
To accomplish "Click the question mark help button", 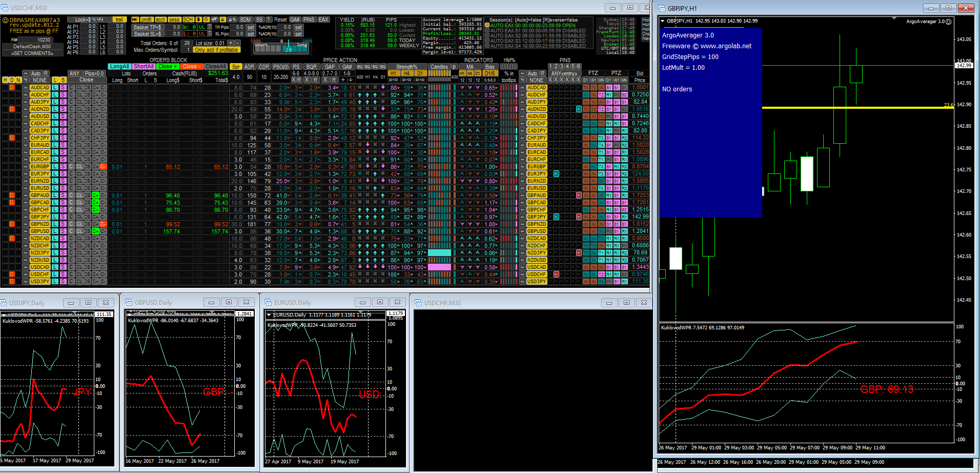I will pos(268,19).
